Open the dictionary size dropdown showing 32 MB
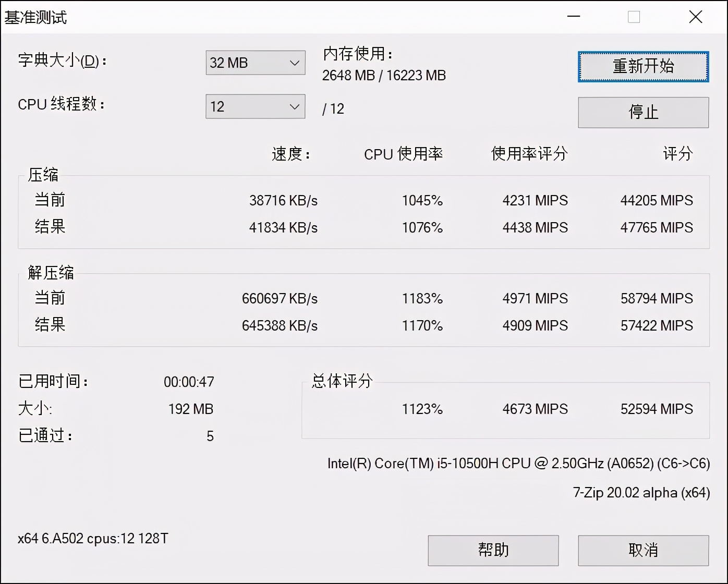The width and height of the screenshot is (728, 584). 255,63
